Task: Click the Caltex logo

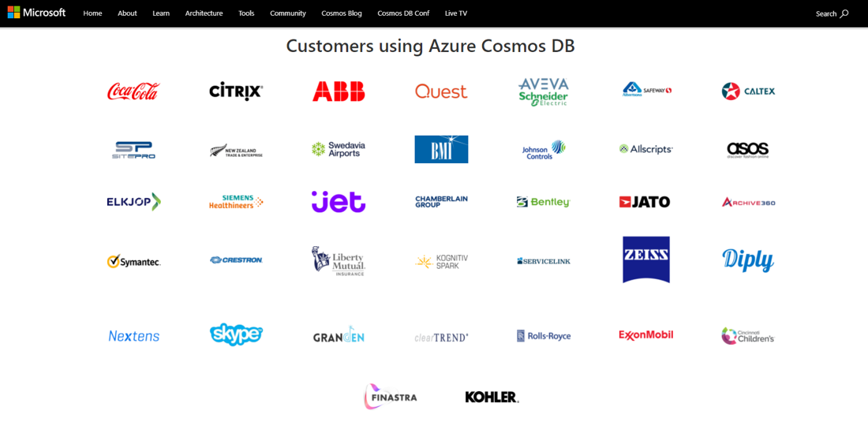Action: (x=748, y=91)
